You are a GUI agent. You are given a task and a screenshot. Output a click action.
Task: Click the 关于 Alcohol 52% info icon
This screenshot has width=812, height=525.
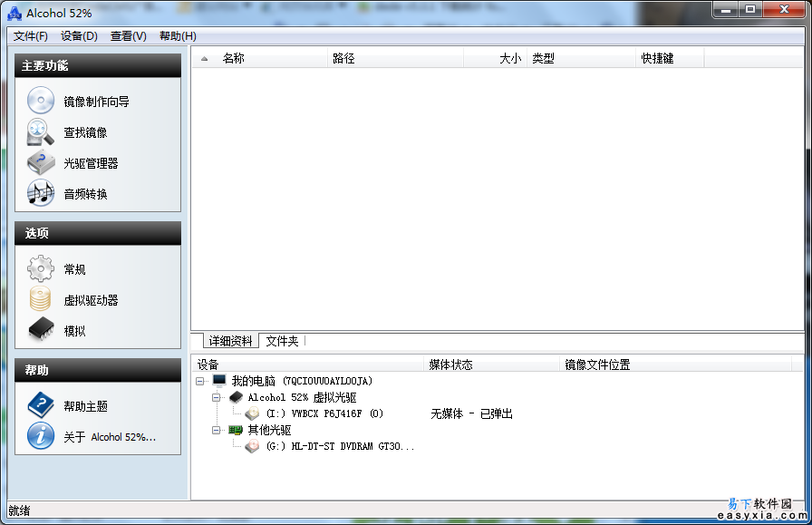coord(41,436)
